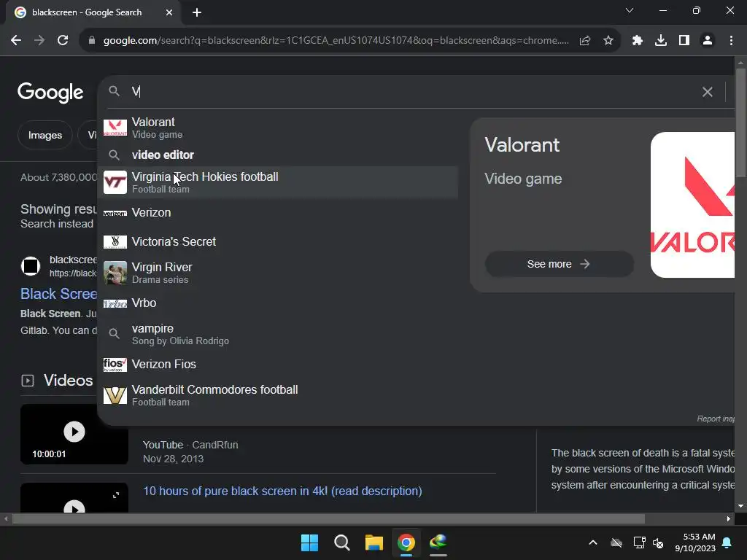Click See more in Valorant panel
Image resolution: width=747 pixels, height=560 pixels.
point(560,264)
